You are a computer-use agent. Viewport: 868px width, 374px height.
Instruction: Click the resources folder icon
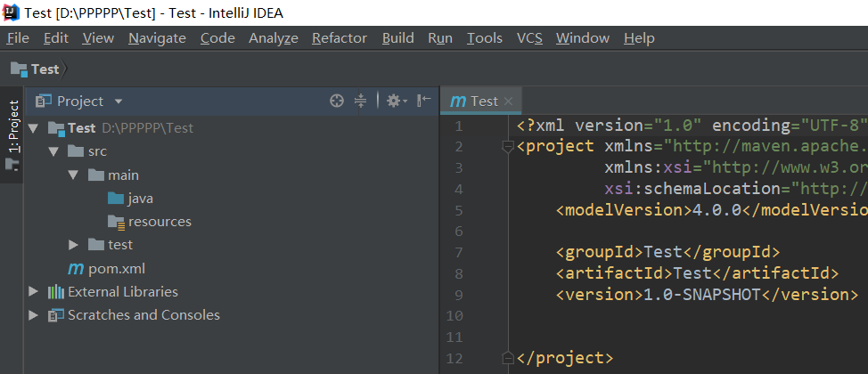coord(116,222)
